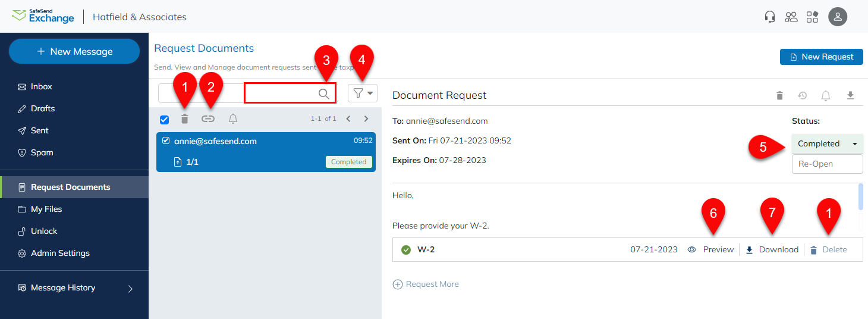
Task: Click the New Request button
Action: 821,57
